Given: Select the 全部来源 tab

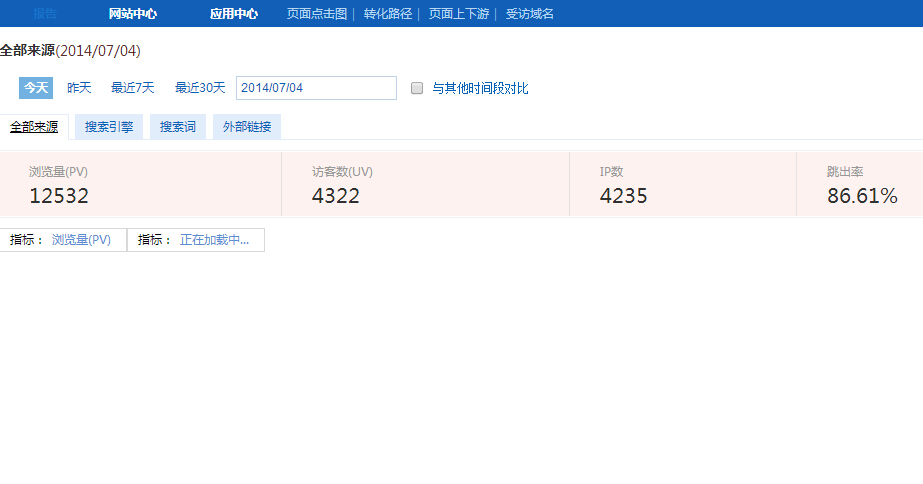Looking at the screenshot, I should tap(34, 127).
